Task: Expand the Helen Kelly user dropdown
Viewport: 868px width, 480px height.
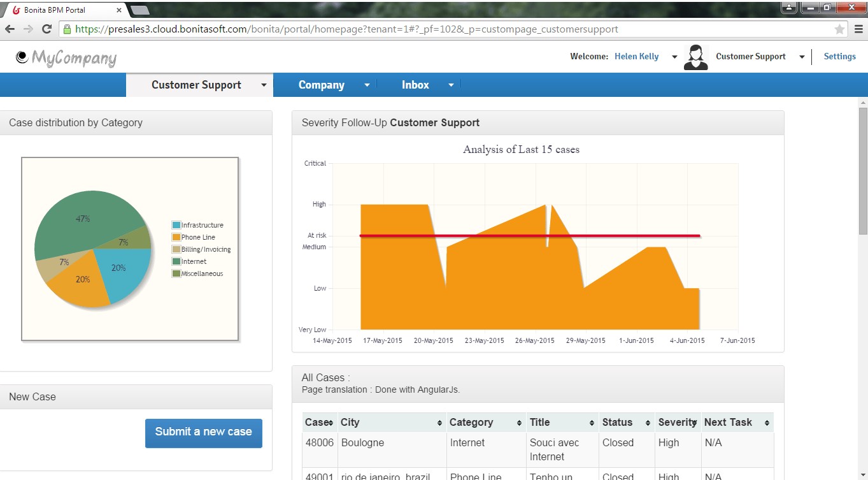Action: pyautogui.click(x=674, y=57)
